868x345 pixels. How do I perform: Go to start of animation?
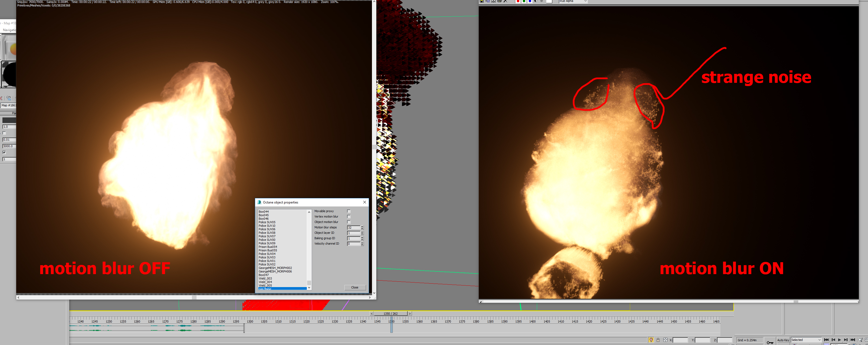point(826,340)
